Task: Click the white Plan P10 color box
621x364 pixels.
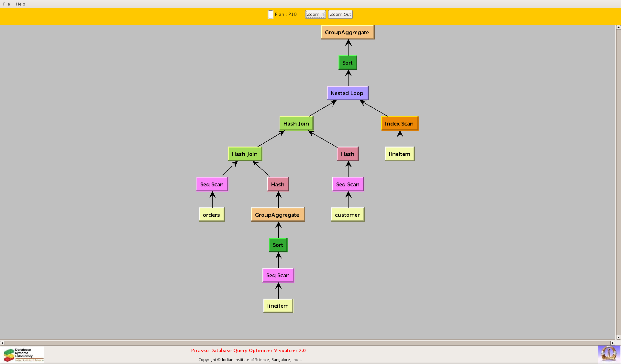Action: pyautogui.click(x=271, y=14)
